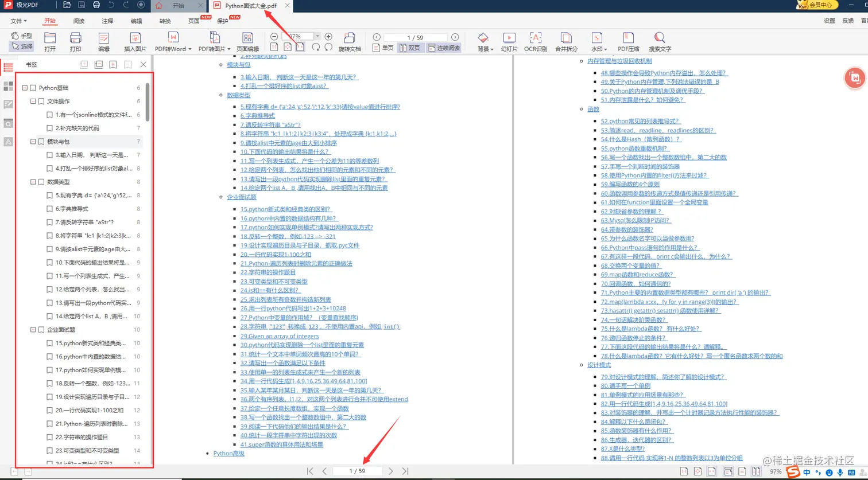Image resolution: width=868 pixels, height=480 pixels.
Task: Select the 打印 (Print) tool icon
Action: click(x=75, y=41)
